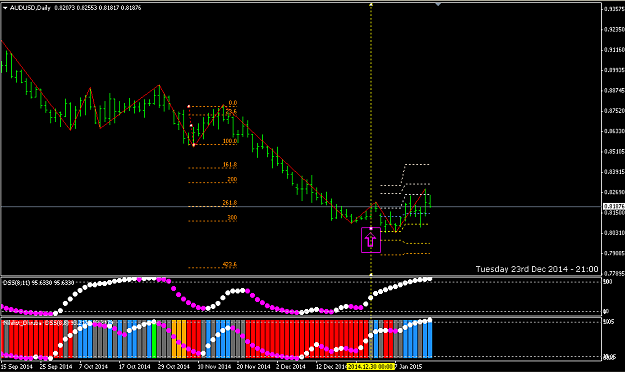Click the 10 Nov 2014 date label
Screen dimensions: 625x373
point(214,366)
